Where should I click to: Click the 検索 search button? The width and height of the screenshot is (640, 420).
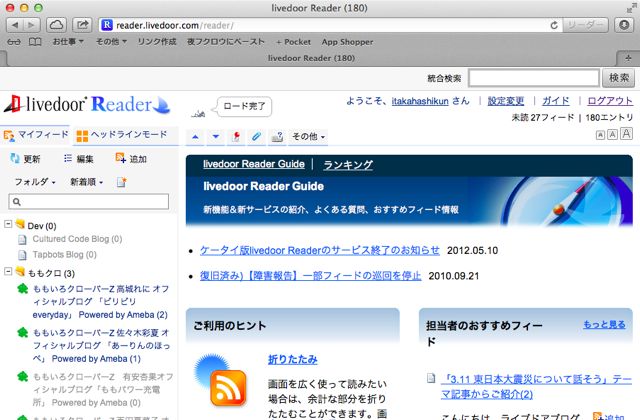(619, 78)
